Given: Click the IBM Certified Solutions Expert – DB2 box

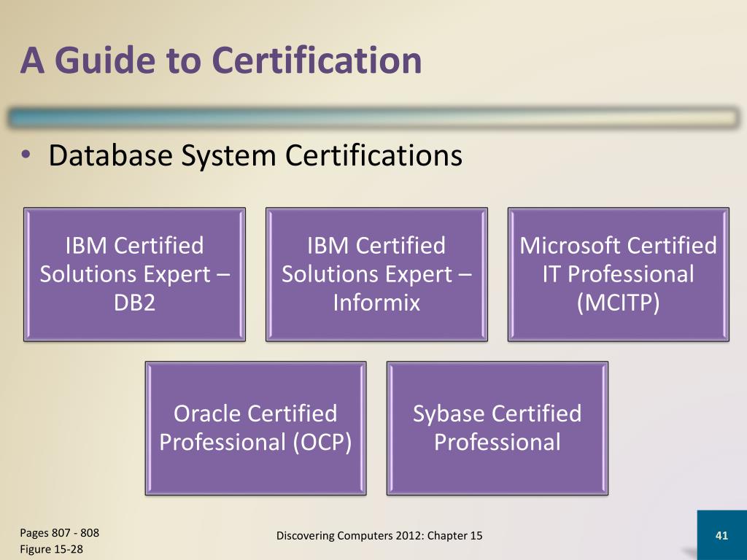Looking at the screenshot, I should [x=135, y=274].
